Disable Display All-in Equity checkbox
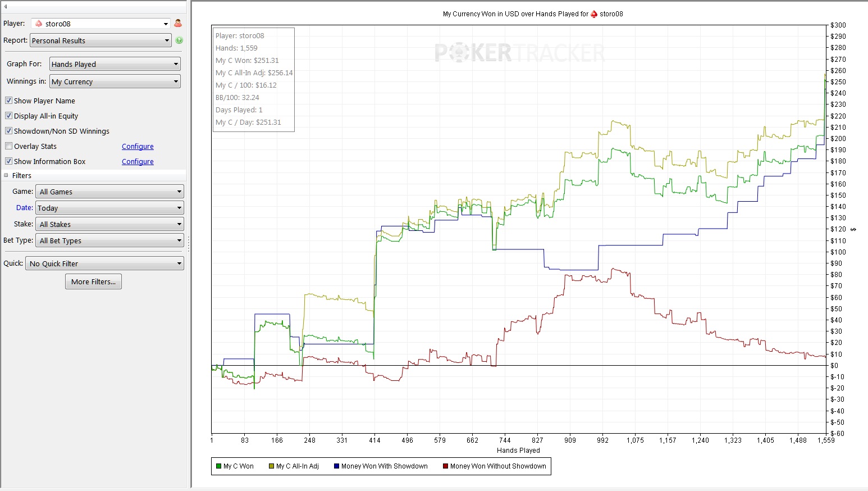 pos(8,116)
